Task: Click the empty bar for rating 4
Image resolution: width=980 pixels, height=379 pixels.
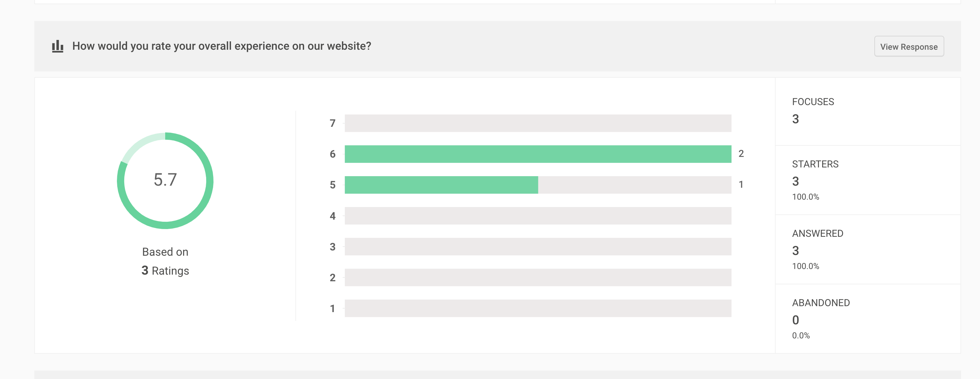Action: point(538,215)
